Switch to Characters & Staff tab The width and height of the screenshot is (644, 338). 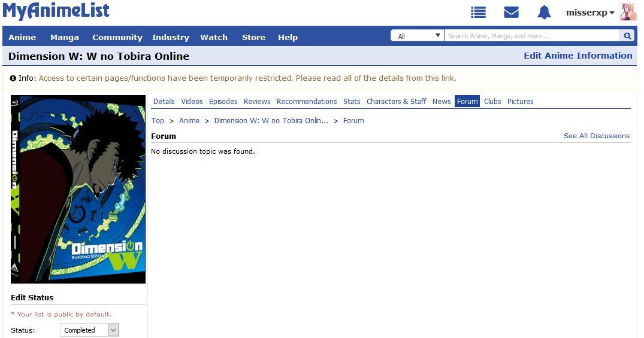tap(396, 101)
